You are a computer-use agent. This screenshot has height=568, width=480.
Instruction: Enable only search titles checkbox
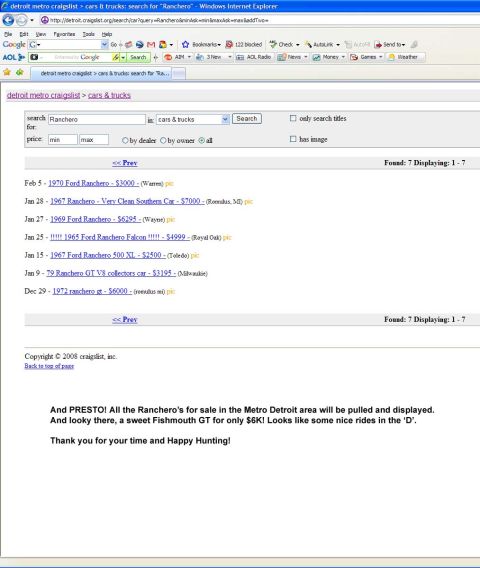(293, 118)
